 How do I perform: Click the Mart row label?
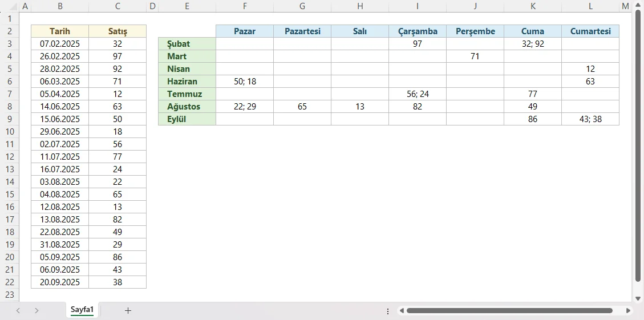187,56
